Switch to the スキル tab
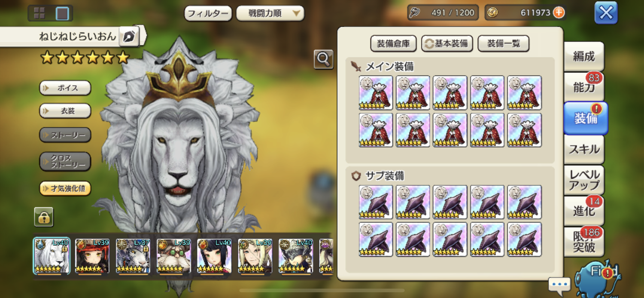The width and height of the screenshot is (644, 298). (584, 149)
